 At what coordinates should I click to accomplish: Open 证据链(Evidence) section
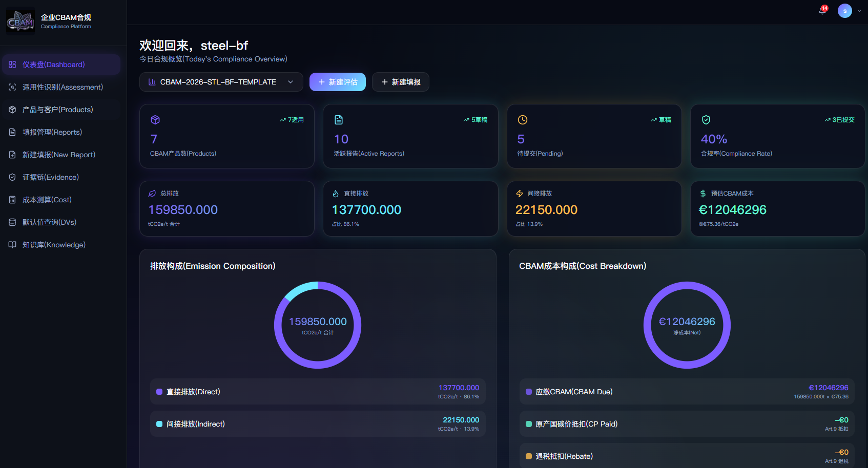[61, 177]
